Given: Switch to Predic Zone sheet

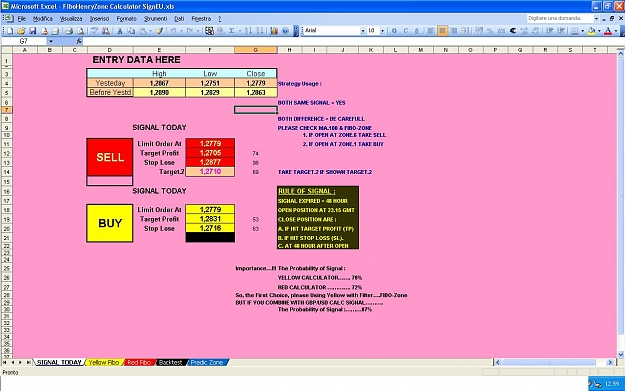Looking at the screenshot, I should (x=207, y=362).
